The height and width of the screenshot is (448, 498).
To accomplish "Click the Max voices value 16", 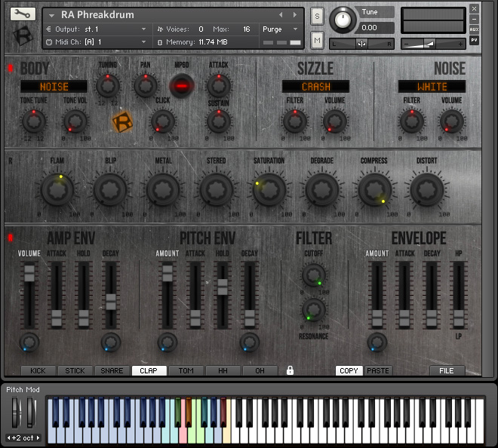I will point(247,29).
